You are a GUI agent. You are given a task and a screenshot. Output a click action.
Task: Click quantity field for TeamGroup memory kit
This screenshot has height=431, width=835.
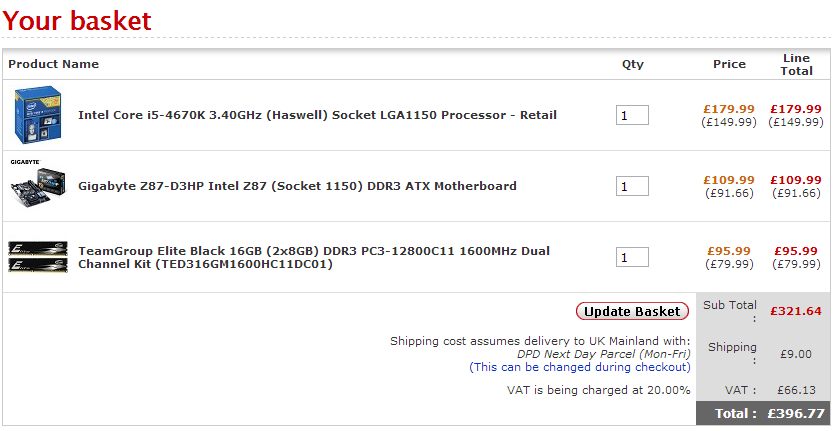point(632,257)
